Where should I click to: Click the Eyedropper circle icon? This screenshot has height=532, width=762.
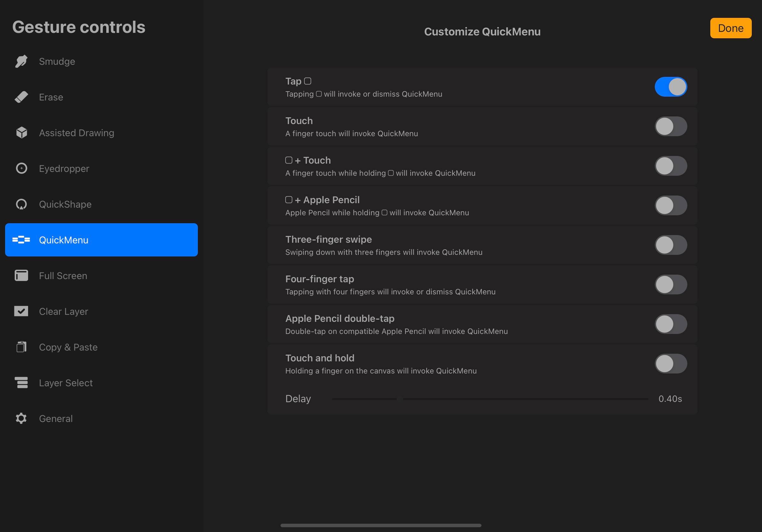[22, 168]
